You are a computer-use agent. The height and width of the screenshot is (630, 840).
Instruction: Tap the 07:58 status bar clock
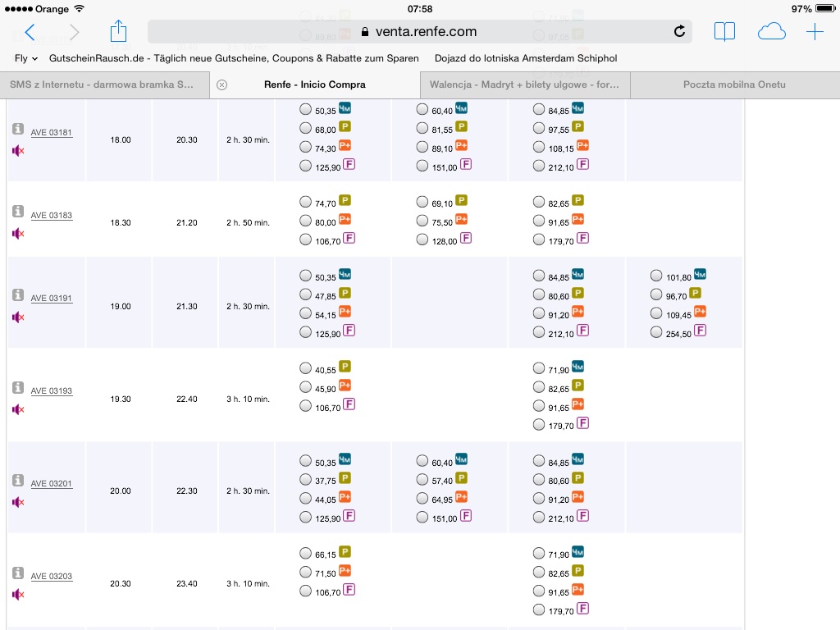point(420,9)
